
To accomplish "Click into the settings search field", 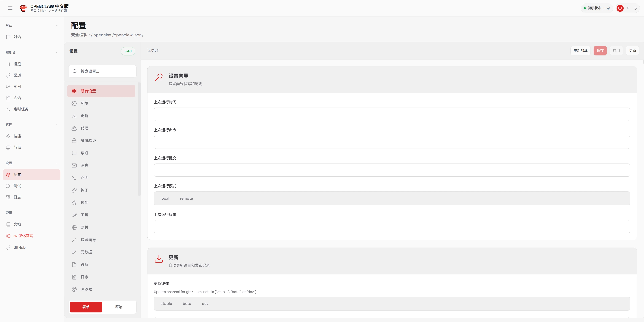I will tap(102, 71).
